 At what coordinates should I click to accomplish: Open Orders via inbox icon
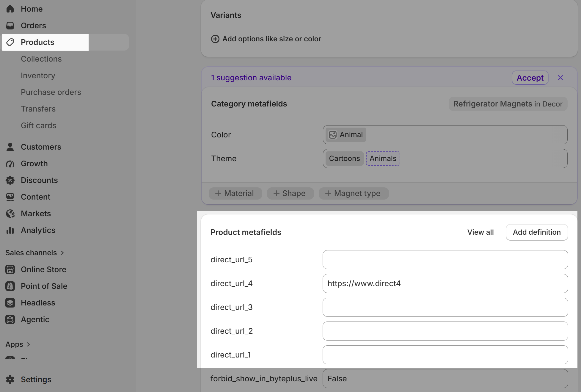[x=10, y=26]
